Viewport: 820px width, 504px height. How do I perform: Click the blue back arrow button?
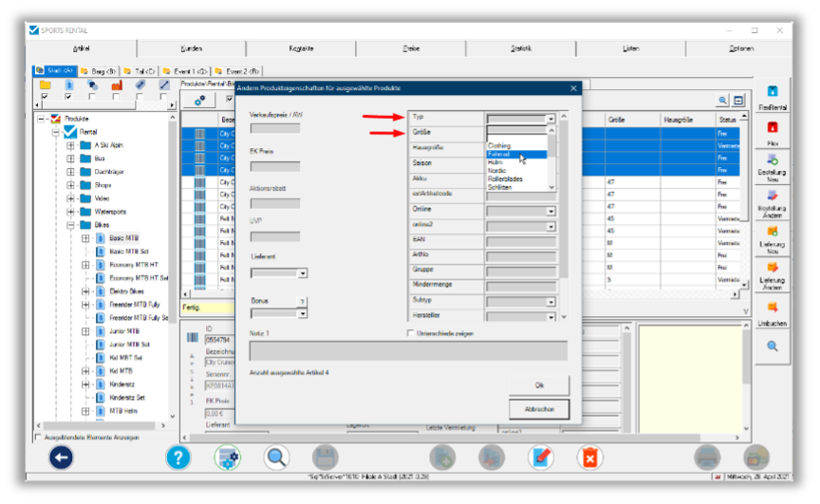click(x=62, y=457)
